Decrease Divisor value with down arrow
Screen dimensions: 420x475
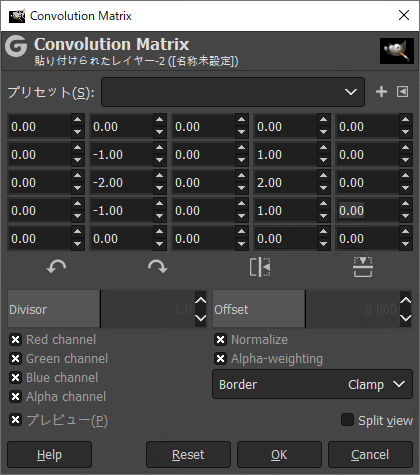(200, 318)
